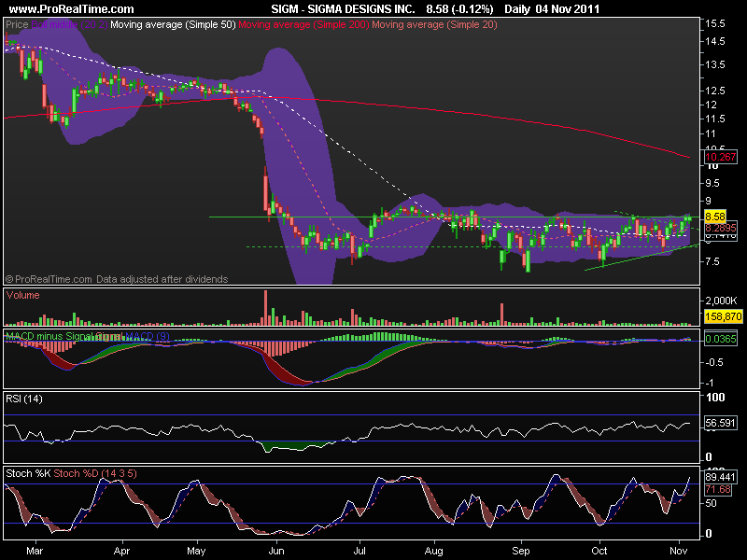Click the 12.5 price axis label
The height and width of the screenshot is (560, 747).
(x=715, y=91)
